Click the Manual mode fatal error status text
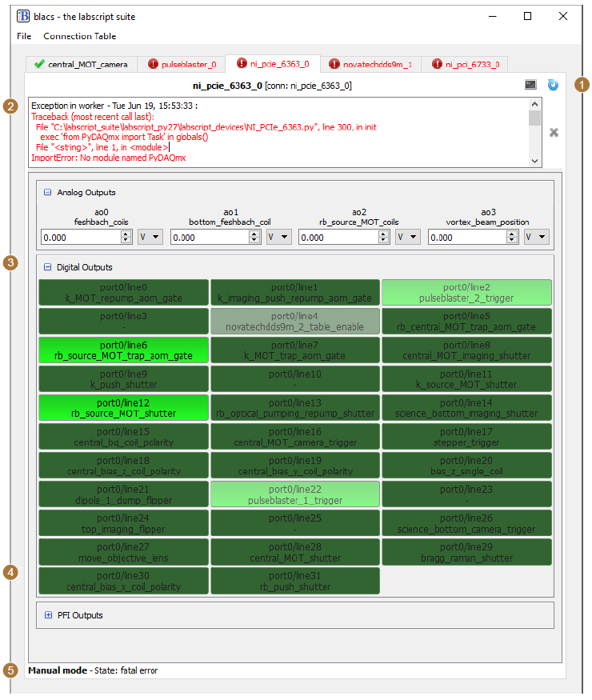592x700 pixels. pos(93,670)
